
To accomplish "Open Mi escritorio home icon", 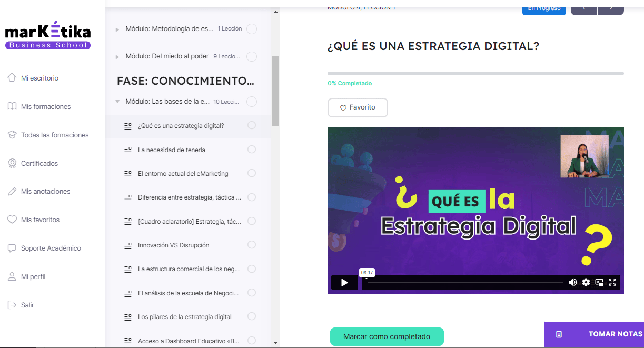I will click(12, 78).
